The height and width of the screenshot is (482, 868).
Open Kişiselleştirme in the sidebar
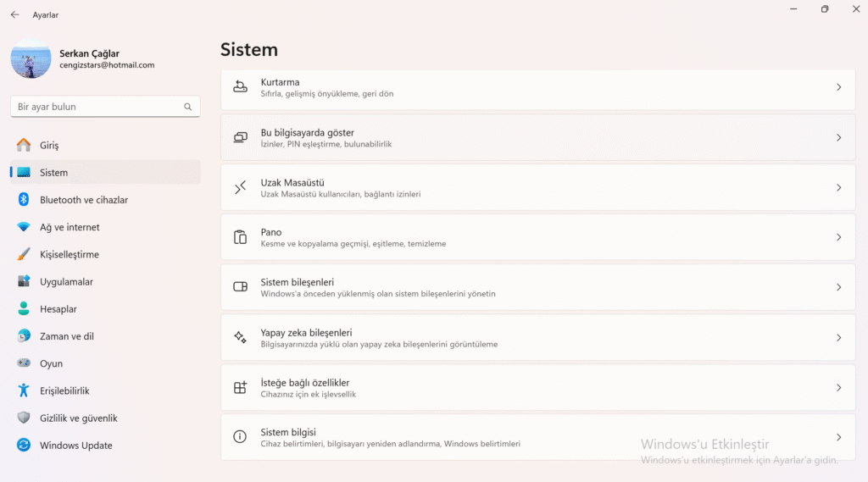(70, 255)
